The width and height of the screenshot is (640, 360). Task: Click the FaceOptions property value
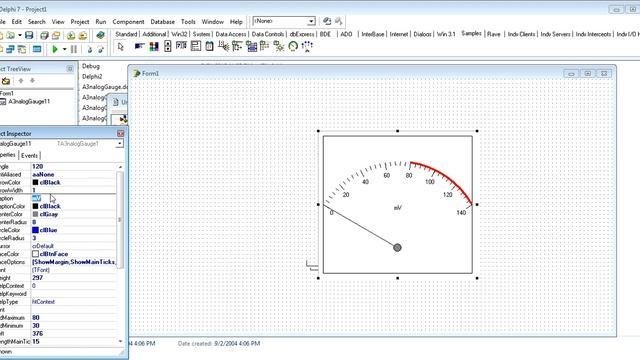click(73, 262)
